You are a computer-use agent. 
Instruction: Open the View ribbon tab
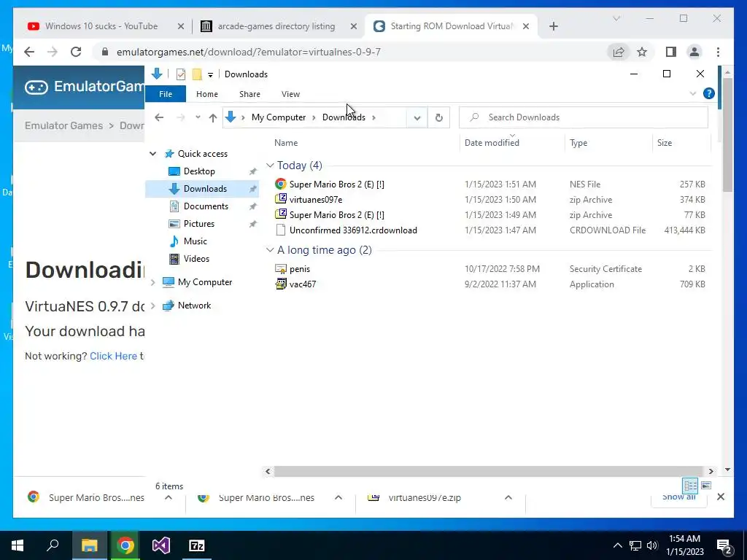coord(290,94)
